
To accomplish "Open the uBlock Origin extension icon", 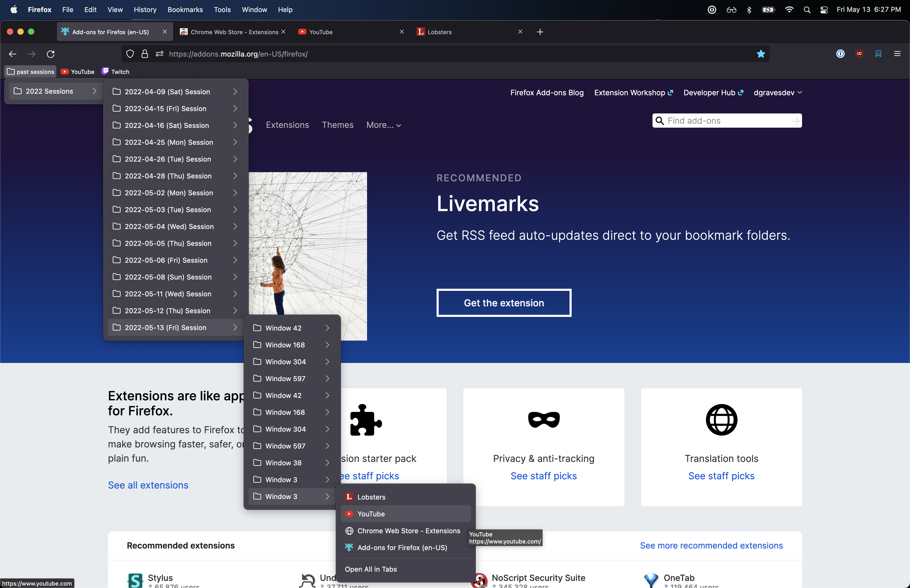I will (x=859, y=54).
